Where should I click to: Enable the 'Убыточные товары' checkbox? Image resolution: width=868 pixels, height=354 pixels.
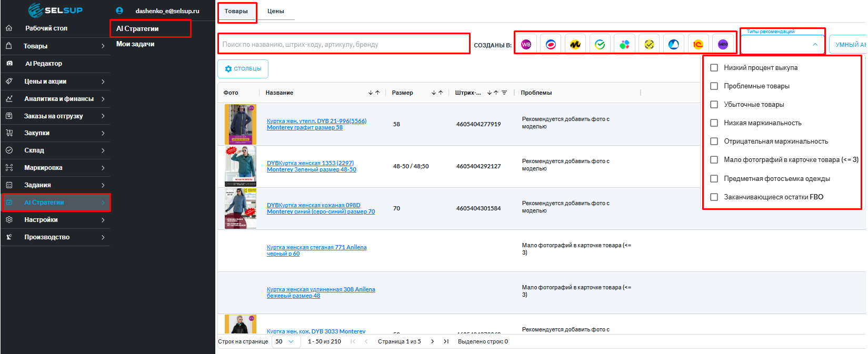(x=714, y=105)
